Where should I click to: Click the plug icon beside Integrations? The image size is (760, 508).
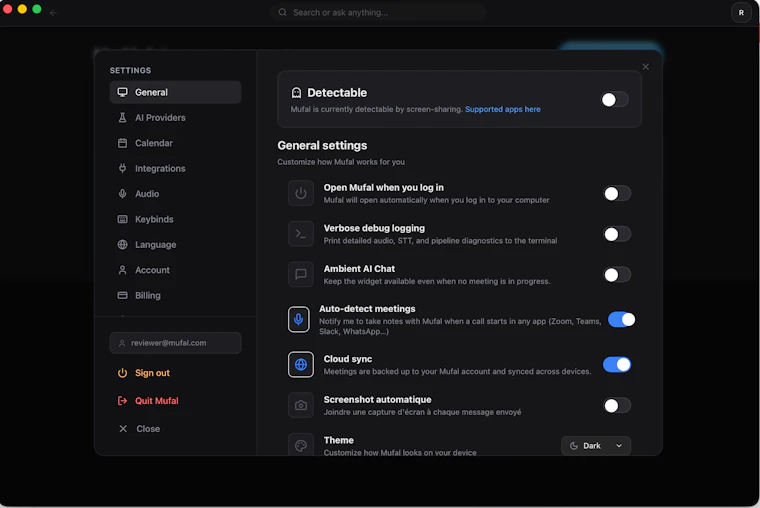[x=123, y=168]
